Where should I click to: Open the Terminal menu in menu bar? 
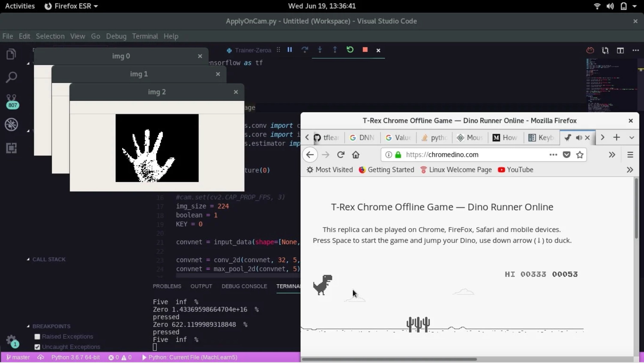point(145,36)
